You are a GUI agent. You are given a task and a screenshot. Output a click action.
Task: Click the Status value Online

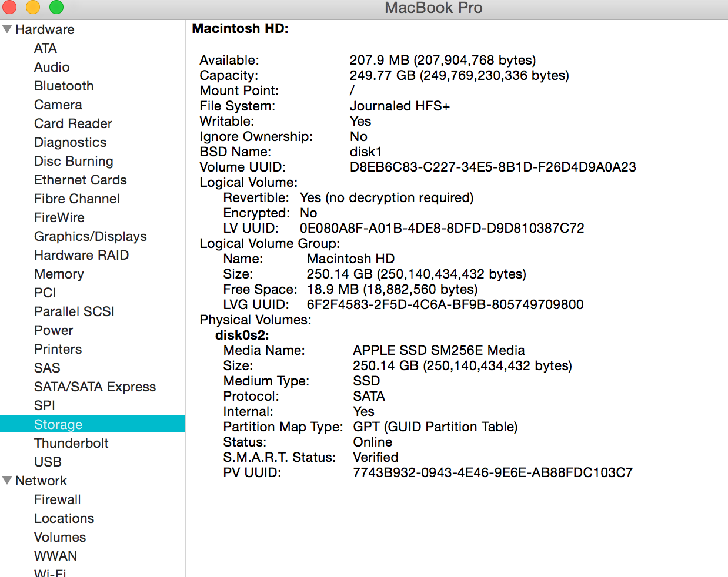373,442
